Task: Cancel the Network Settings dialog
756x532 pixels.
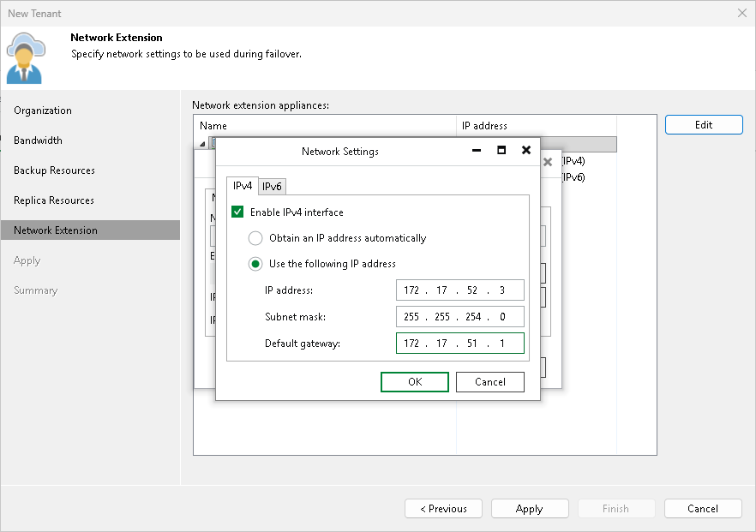Action: (x=490, y=382)
